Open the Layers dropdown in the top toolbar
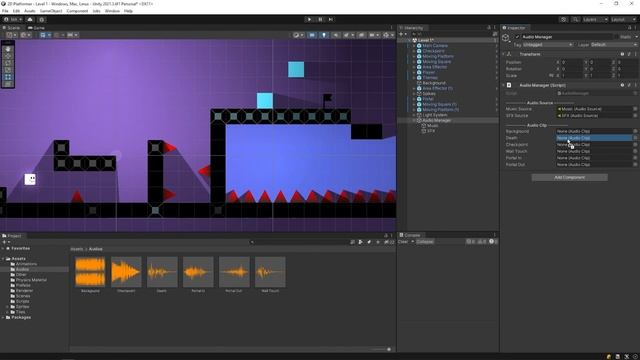 595,19
